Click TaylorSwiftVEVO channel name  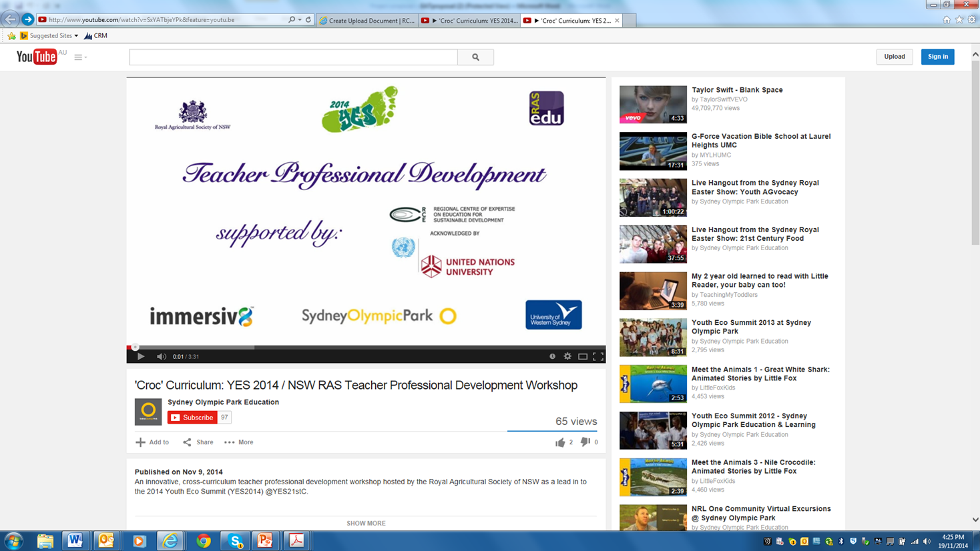pyautogui.click(x=724, y=99)
